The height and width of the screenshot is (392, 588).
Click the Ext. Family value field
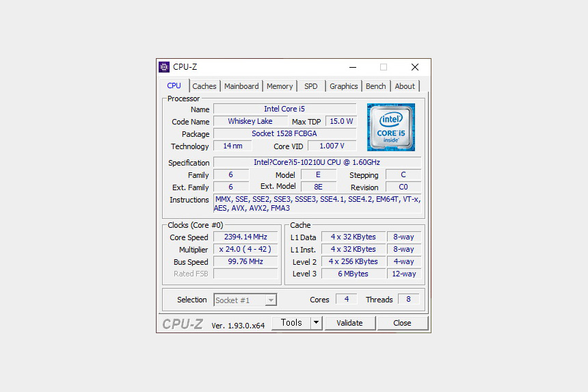point(231,187)
